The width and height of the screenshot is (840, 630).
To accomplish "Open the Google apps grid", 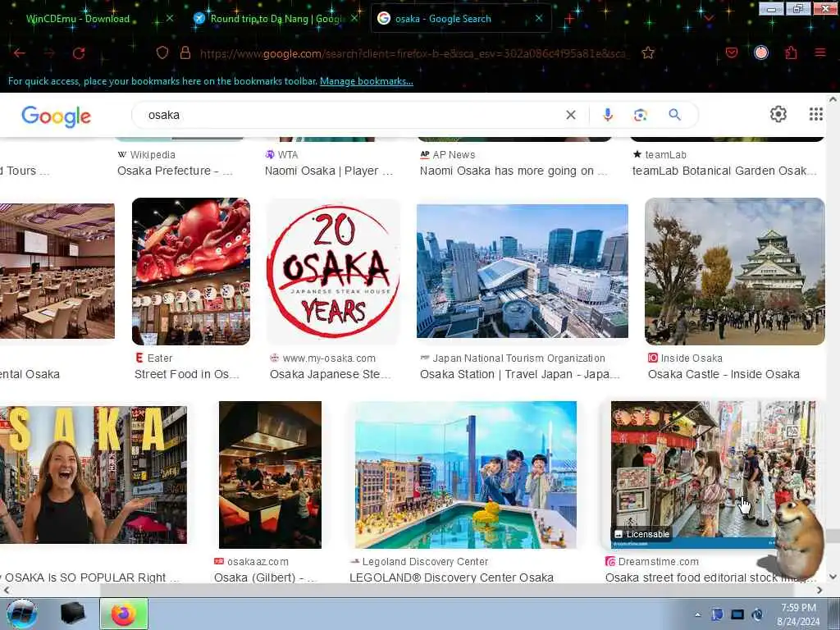I will [816, 113].
